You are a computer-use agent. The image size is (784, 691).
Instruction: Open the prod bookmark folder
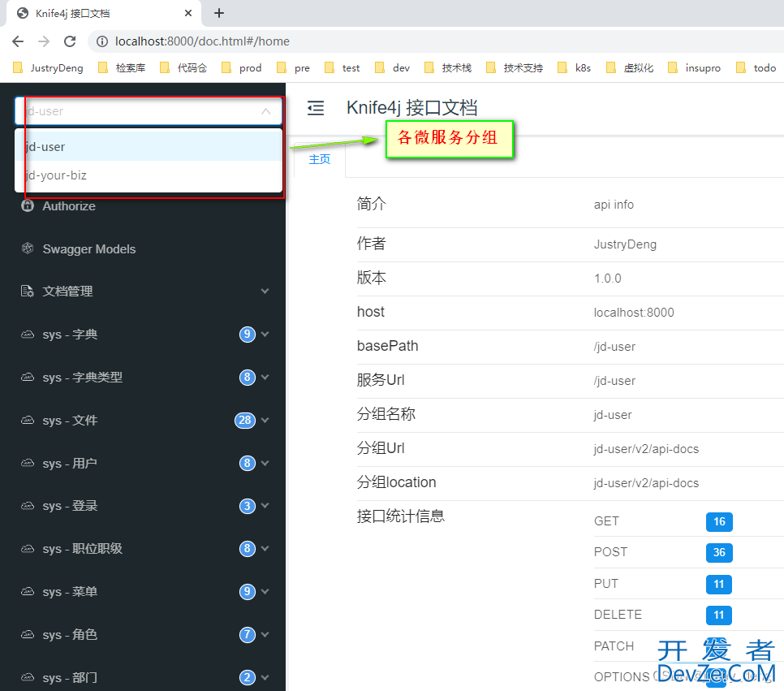242,68
